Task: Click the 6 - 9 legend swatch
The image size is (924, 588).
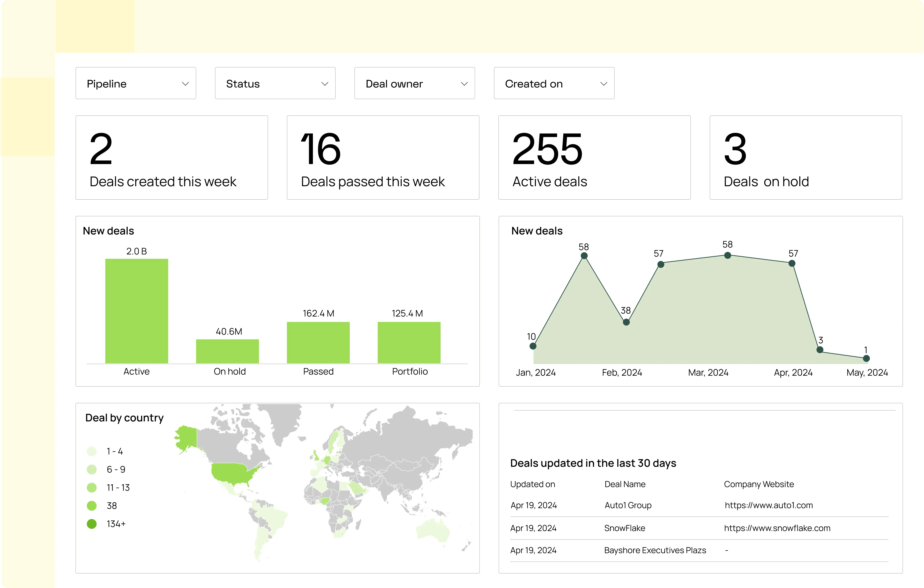Action: tap(92, 469)
